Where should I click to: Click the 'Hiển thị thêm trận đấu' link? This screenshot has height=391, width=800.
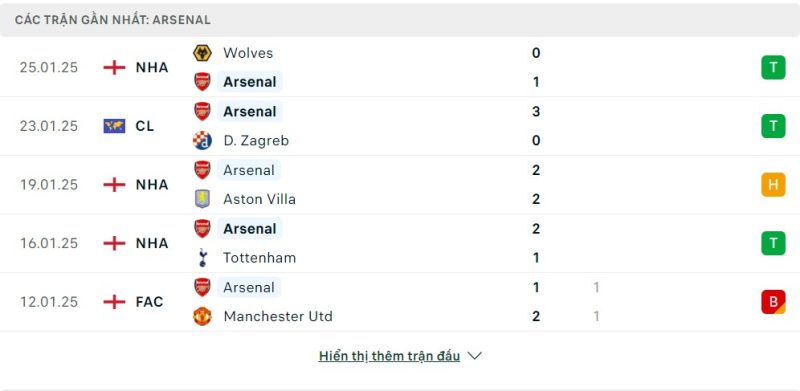pyautogui.click(x=389, y=356)
